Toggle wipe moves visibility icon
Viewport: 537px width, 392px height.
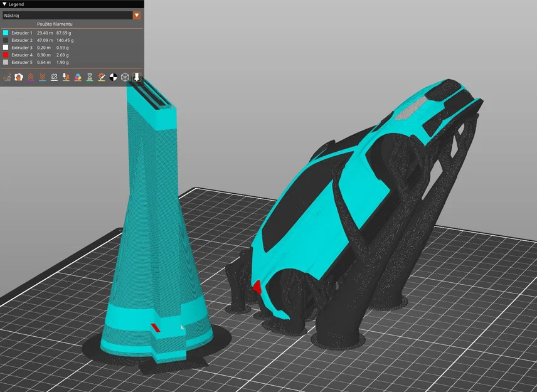[18, 77]
